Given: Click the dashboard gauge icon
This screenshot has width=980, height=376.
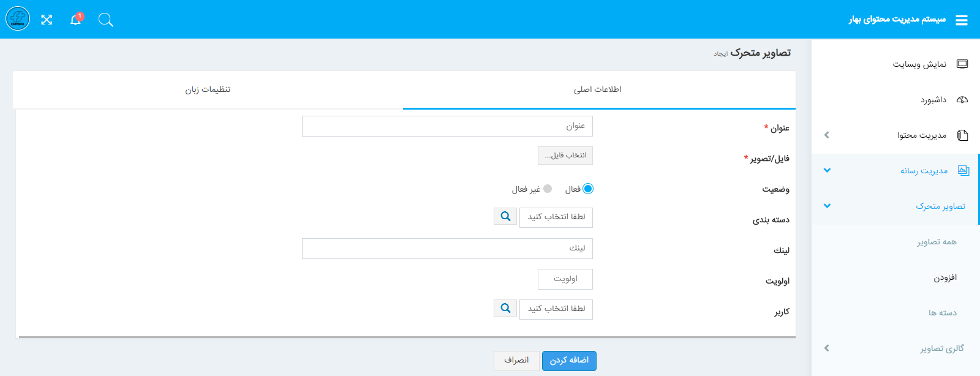Looking at the screenshot, I should click(x=962, y=100).
